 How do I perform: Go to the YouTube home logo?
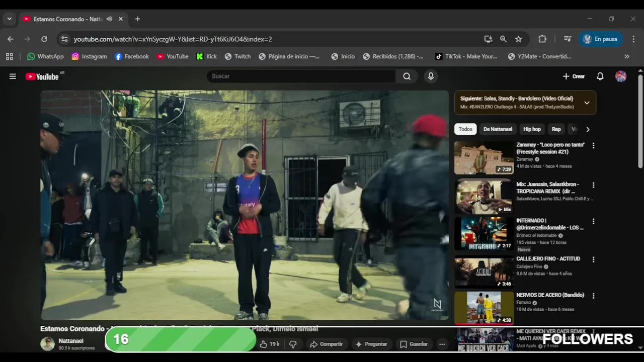pos(42,76)
